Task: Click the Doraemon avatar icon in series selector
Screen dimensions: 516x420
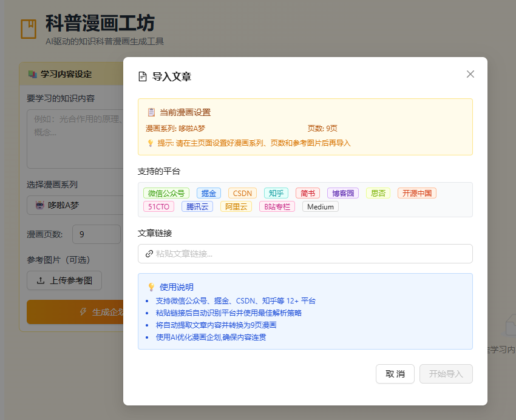Action: coord(40,205)
